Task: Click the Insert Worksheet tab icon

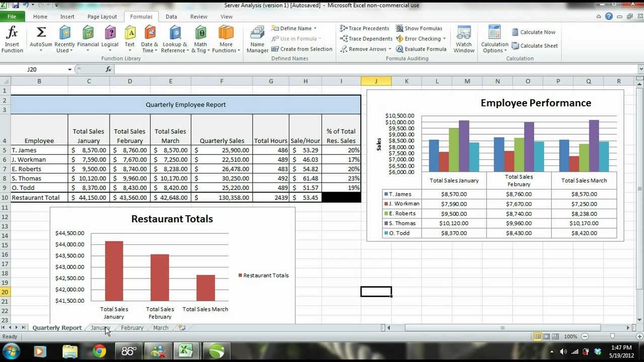Action: (182, 328)
